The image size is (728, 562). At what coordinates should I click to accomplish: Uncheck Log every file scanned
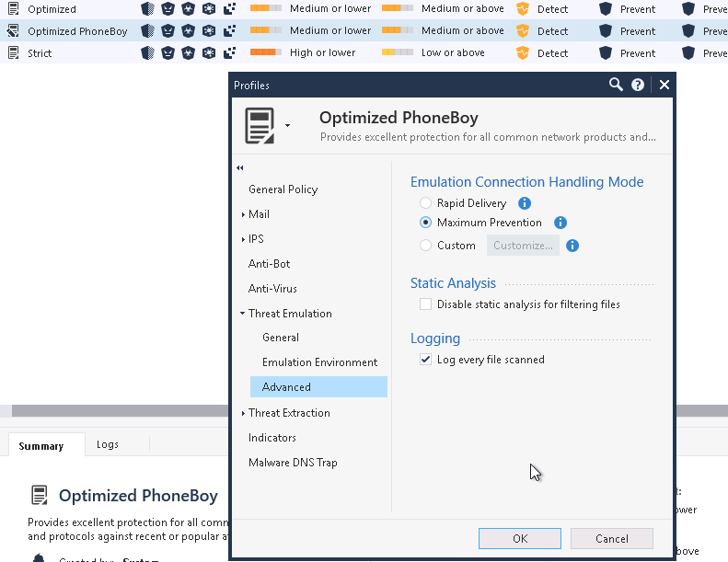click(x=425, y=360)
